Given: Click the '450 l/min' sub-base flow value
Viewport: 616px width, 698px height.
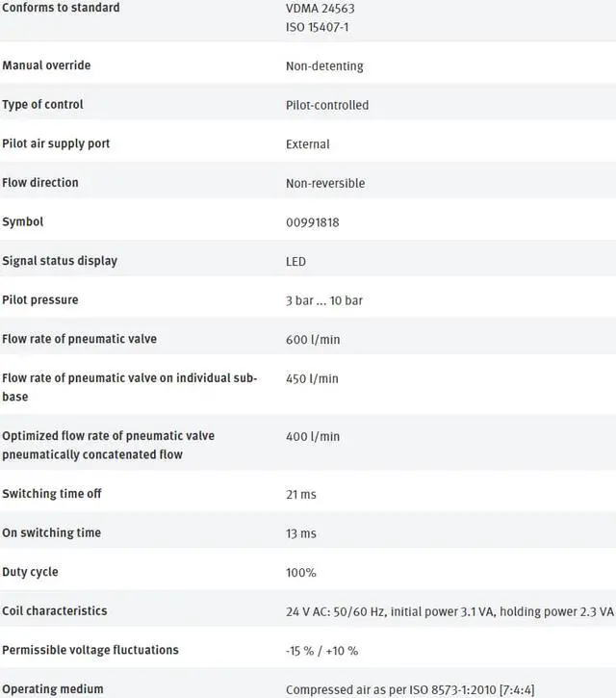Looking at the screenshot, I should [x=313, y=378].
